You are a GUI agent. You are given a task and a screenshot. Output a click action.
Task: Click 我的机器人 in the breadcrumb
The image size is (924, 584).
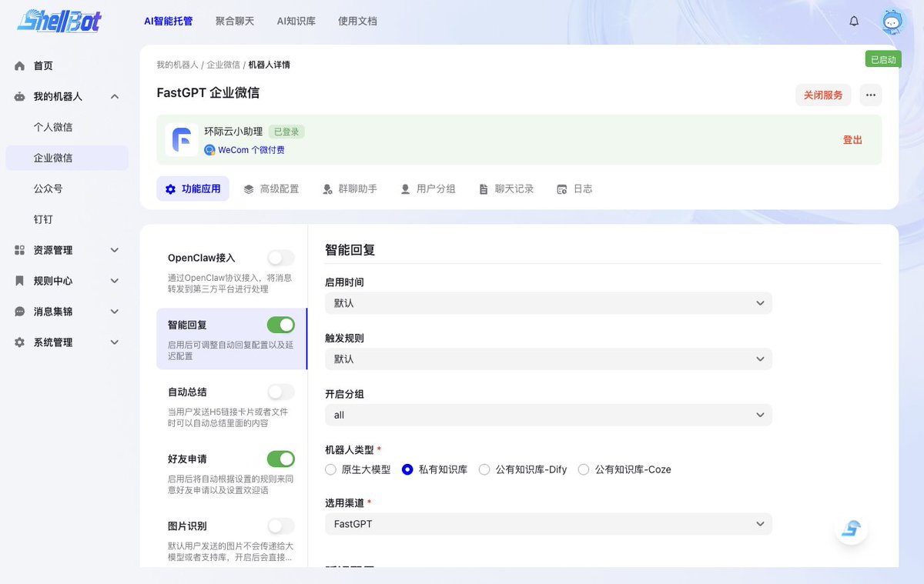[x=177, y=65]
